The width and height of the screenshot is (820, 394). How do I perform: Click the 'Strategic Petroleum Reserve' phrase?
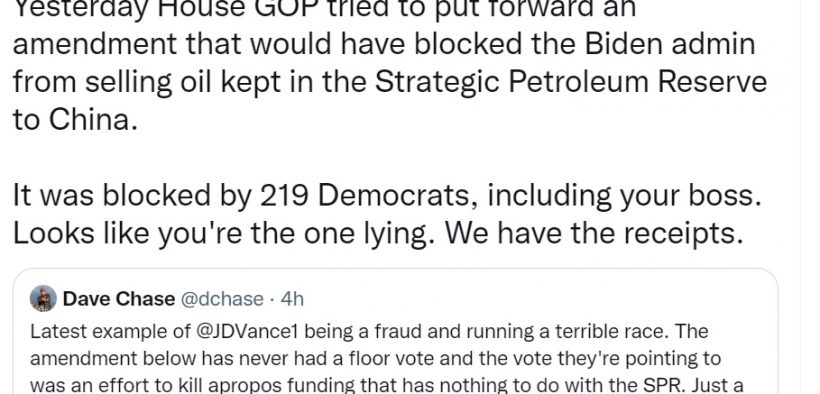click(x=571, y=82)
